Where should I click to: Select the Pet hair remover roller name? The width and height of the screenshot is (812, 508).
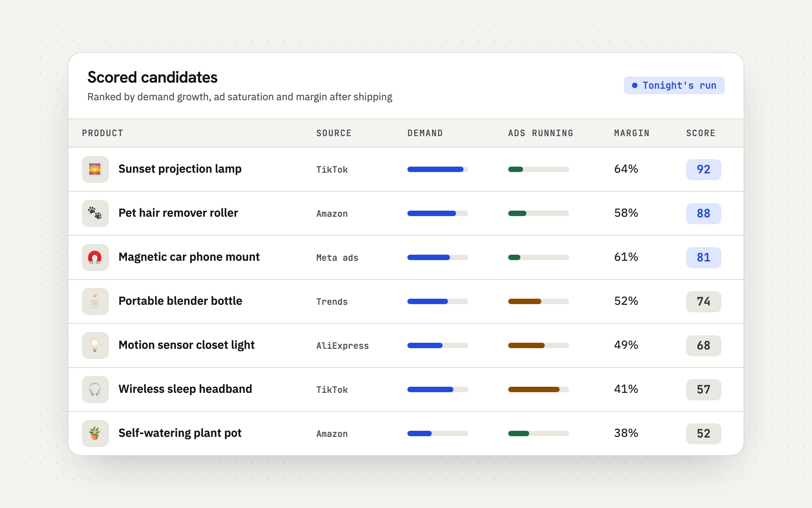pos(178,213)
